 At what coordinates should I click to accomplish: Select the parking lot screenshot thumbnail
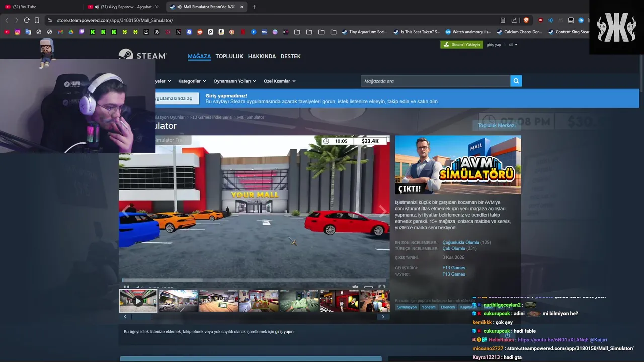179,301
